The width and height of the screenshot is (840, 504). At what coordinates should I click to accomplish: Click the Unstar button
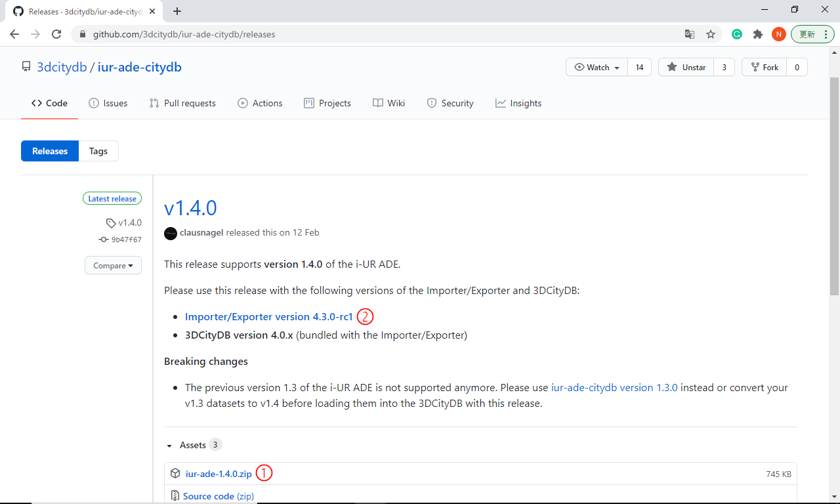[x=686, y=67]
